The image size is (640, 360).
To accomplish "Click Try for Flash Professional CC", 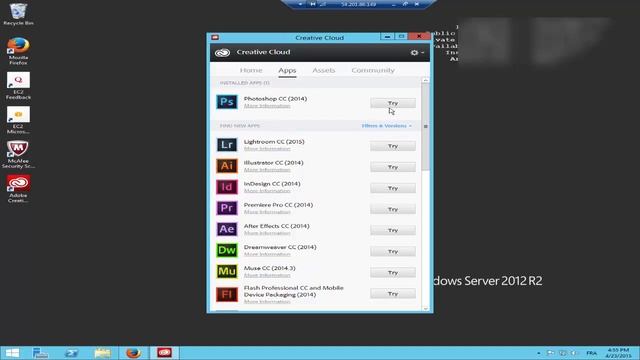I will pyautogui.click(x=393, y=293).
